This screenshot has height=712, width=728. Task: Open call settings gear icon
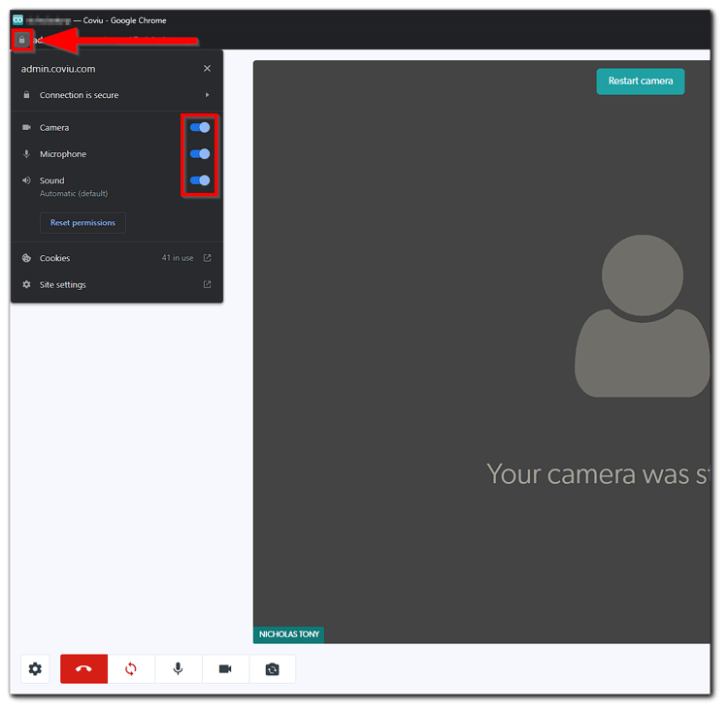pyautogui.click(x=35, y=669)
